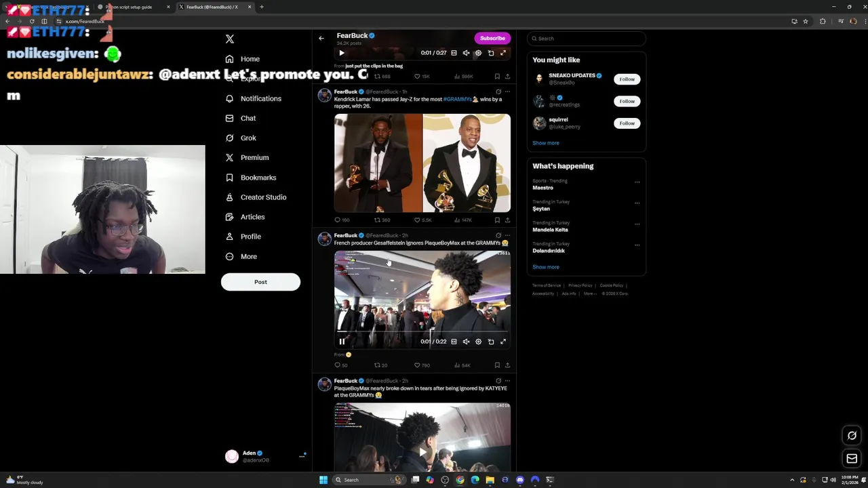868x488 pixels.
Task: Seek on the 0:22 video progress bar
Action: (x=422, y=332)
